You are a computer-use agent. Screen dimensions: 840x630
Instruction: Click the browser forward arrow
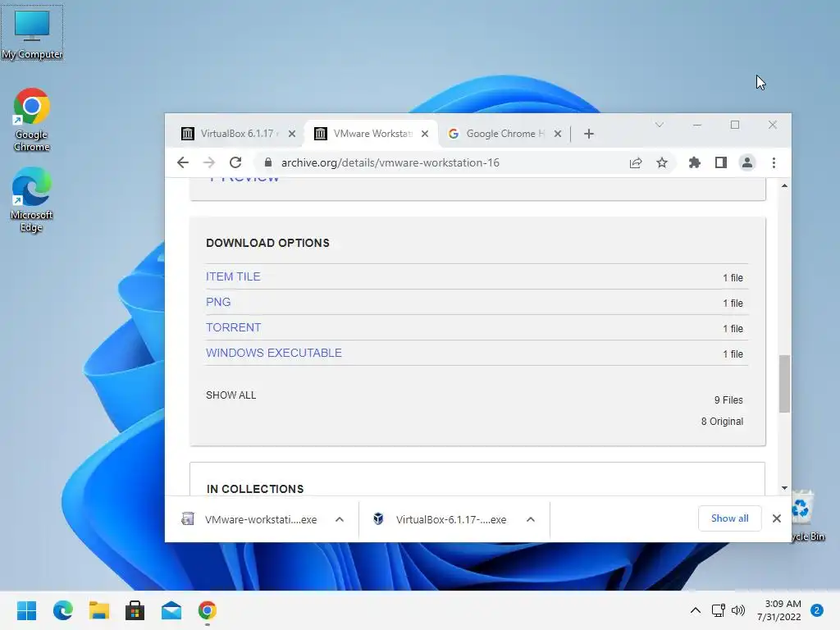tap(209, 162)
